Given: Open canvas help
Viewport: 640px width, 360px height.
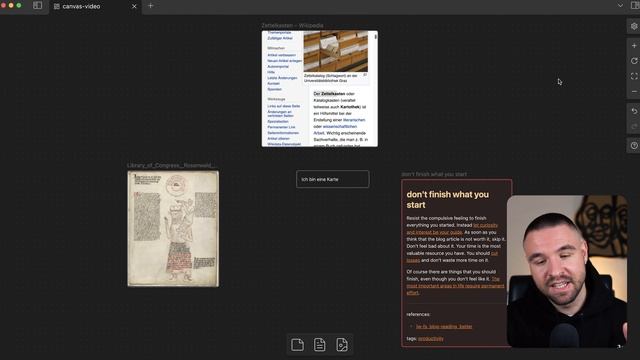Looking at the screenshot, I should 634,146.
